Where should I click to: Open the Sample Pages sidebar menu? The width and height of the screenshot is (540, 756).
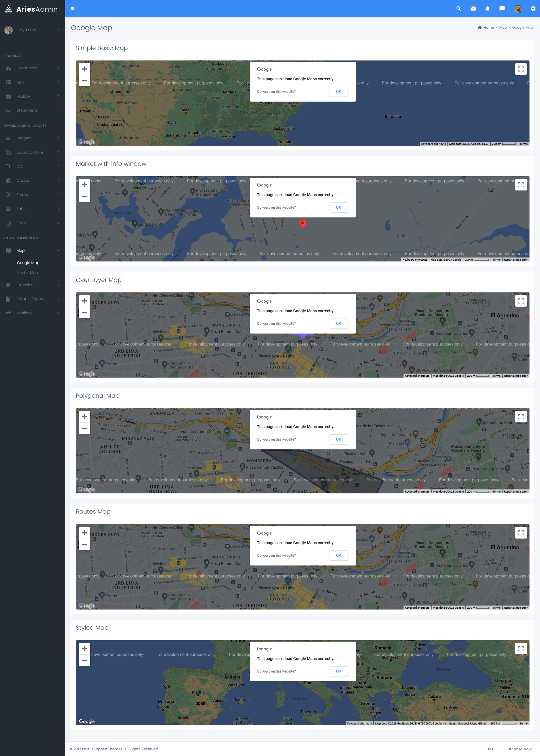coord(33,299)
